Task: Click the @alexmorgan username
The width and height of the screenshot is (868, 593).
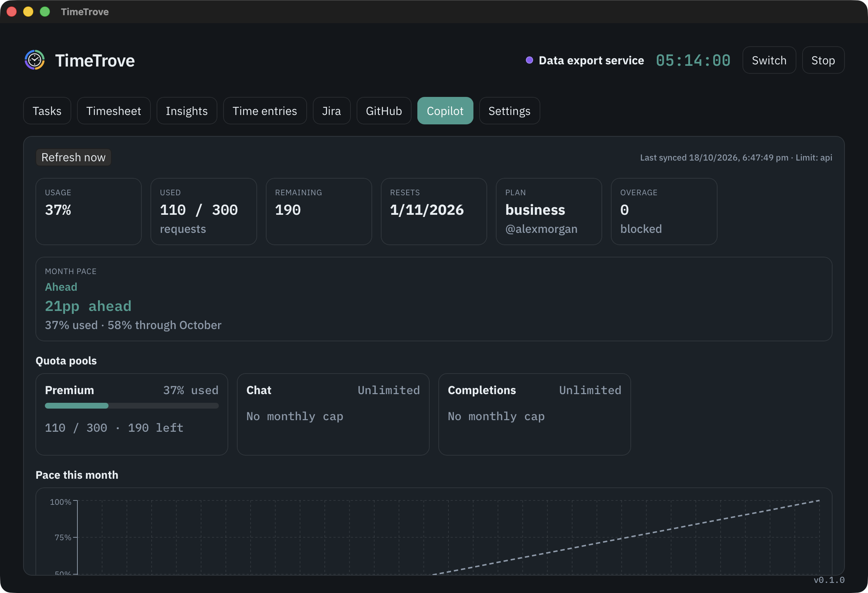Action: [541, 229]
